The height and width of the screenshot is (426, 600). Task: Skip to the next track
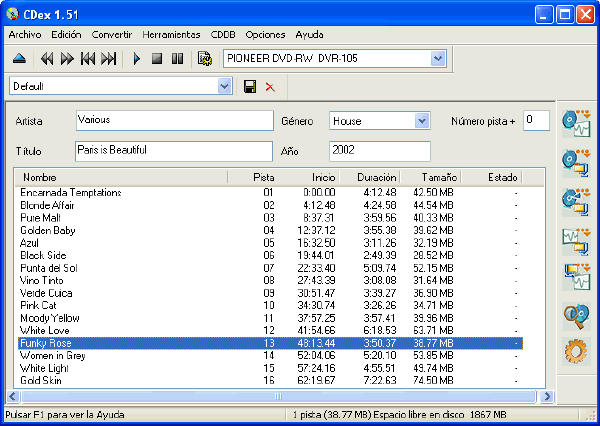point(108,59)
